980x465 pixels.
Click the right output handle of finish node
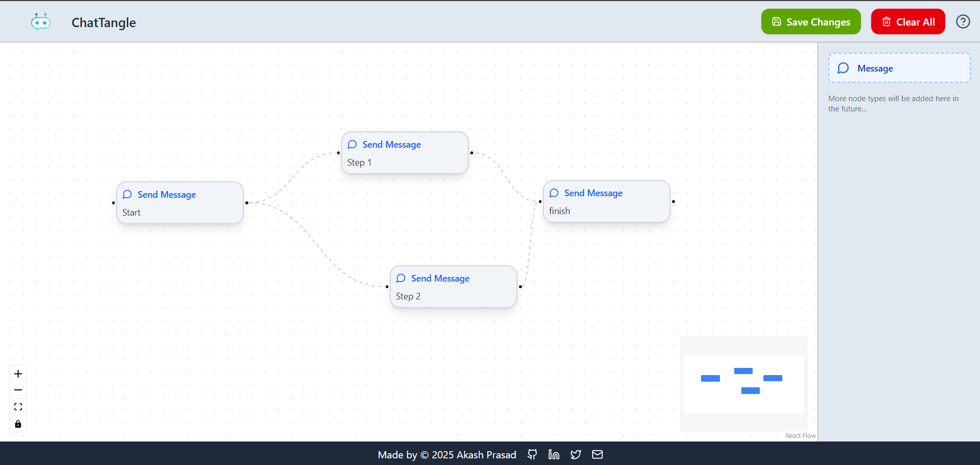673,201
